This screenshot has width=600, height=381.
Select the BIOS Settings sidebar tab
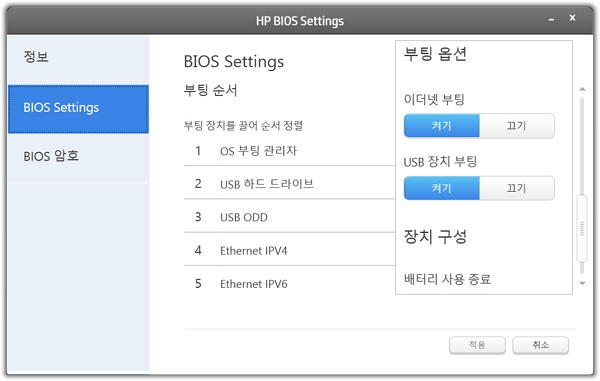[x=78, y=109]
